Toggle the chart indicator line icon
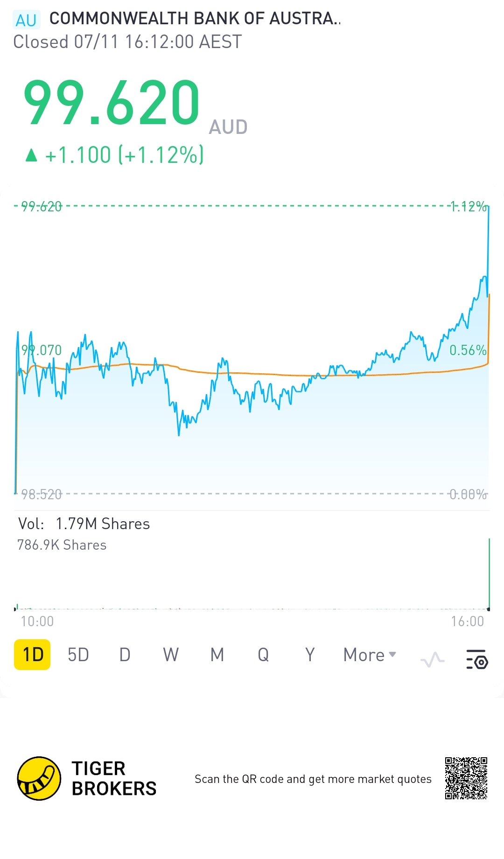 (432, 659)
